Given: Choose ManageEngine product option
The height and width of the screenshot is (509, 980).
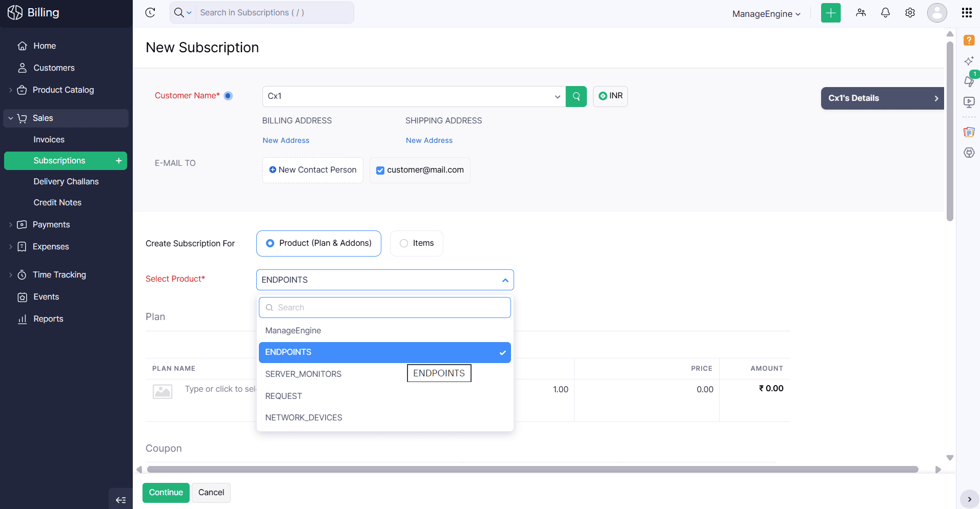Looking at the screenshot, I should tap(385, 331).
